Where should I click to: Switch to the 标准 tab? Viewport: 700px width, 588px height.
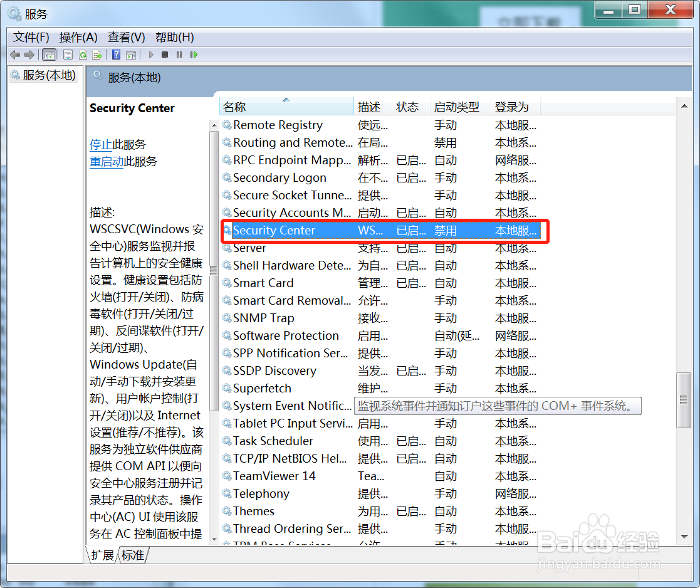tap(133, 555)
